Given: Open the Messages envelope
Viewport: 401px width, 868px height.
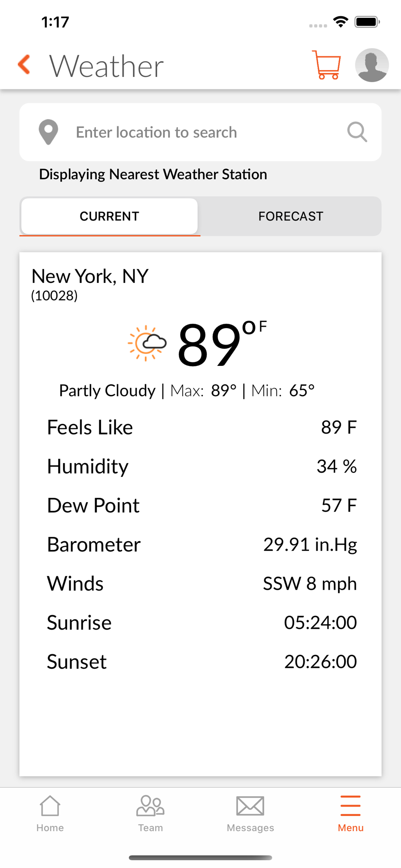Looking at the screenshot, I should (250, 814).
